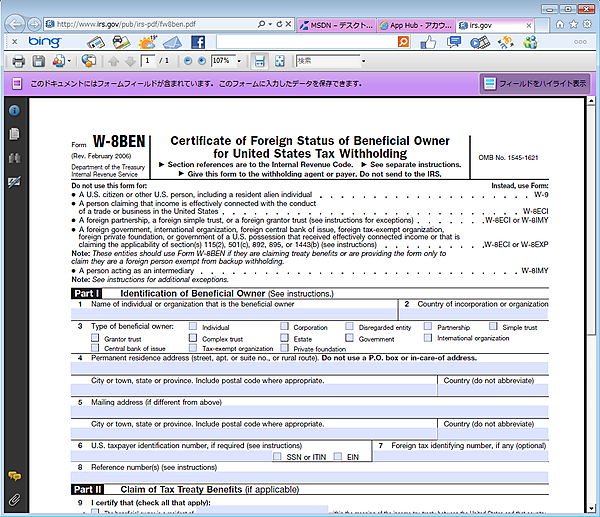
Task: Switch to the MSDN tab
Action: tap(336, 25)
